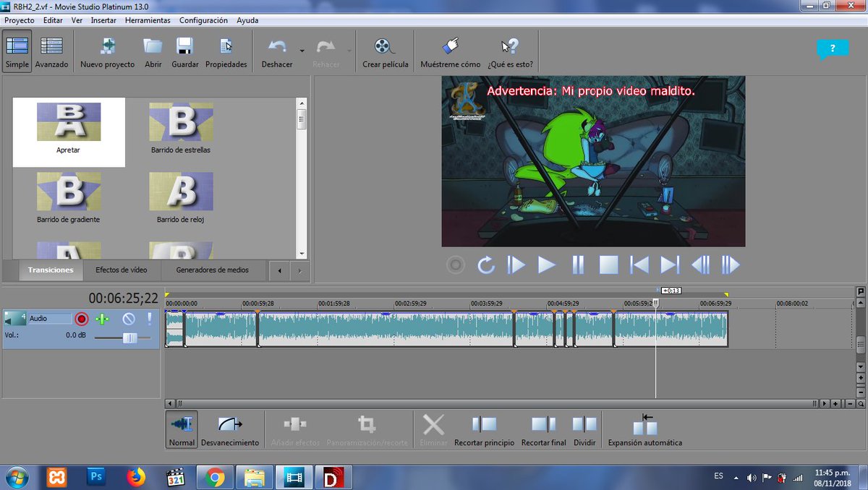Select the Apretar transition thumbnail
The image size is (868, 490).
(x=69, y=121)
